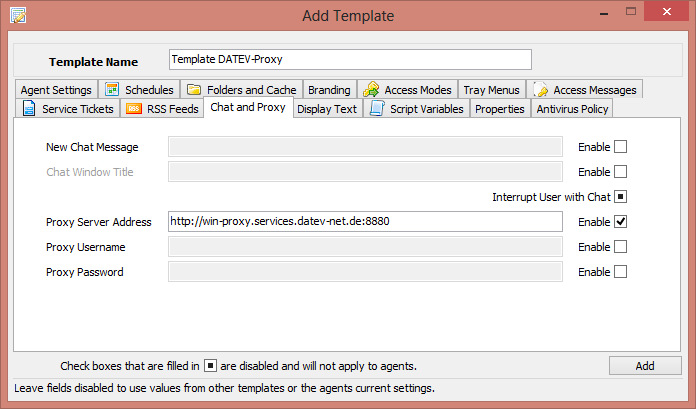Enable the Proxy Password checkbox
The width and height of the screenshot is (696, 409).
coord(621,272)
